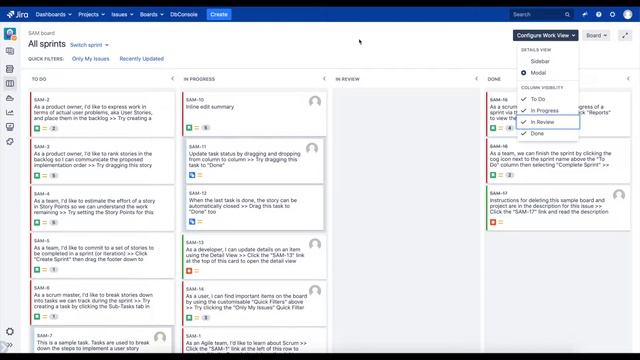Image resolution: width=640 pixels, height=360 pixels.
Task: Open the administration gear icon
Action: 613,14
